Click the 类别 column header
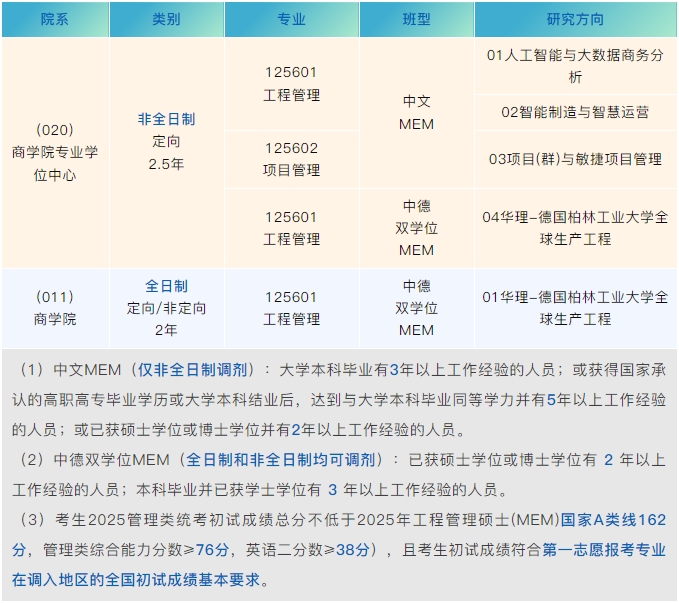Image resolution: width=679 pixels, height=603 pixels. tap(166, 19)
